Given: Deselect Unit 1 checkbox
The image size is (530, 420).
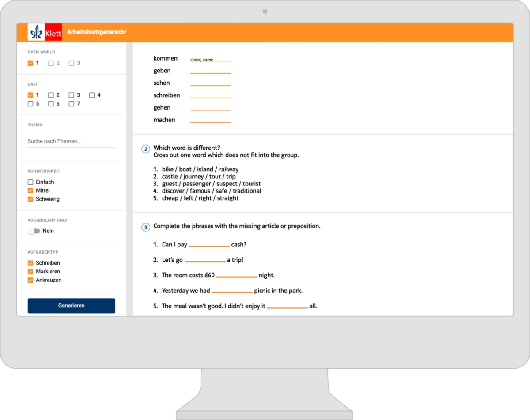Looking at the screenshot, I should coord(30,95).
